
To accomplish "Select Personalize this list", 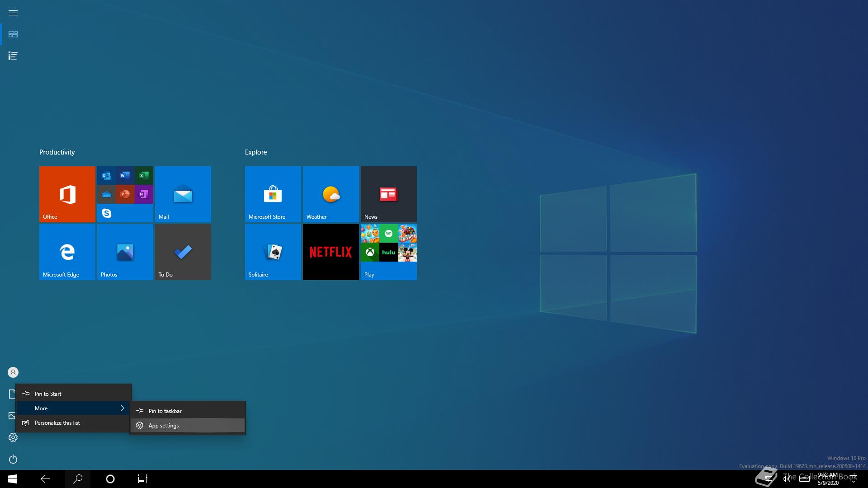I will click(74, 423).
